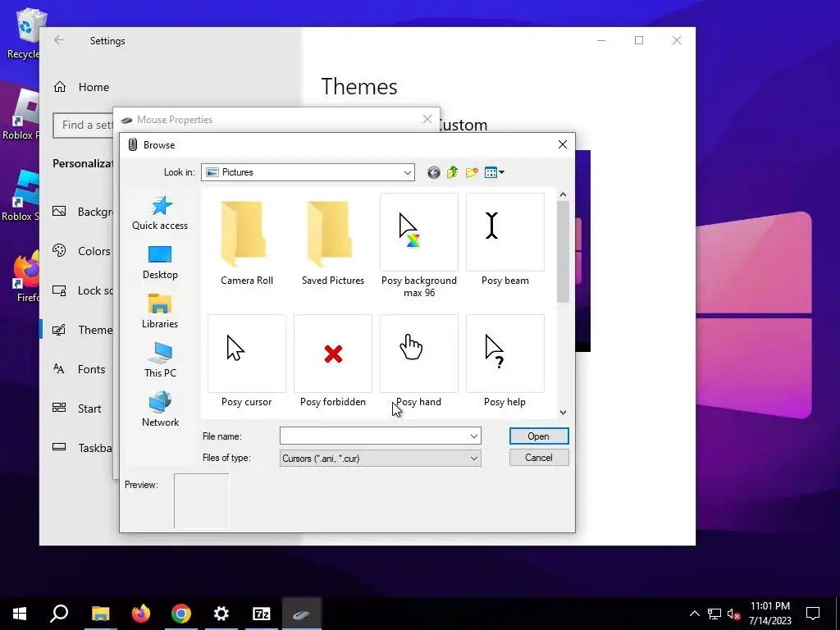Click the Go to last folder visited icon
840x630 pixels.
[434, 172]
